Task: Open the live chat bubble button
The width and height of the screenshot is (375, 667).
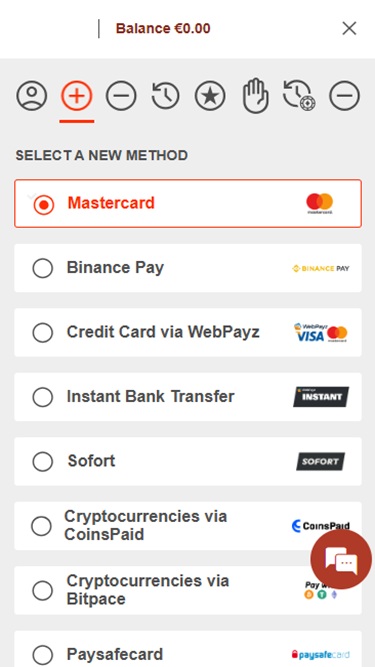Action: (x=341, y=560)
